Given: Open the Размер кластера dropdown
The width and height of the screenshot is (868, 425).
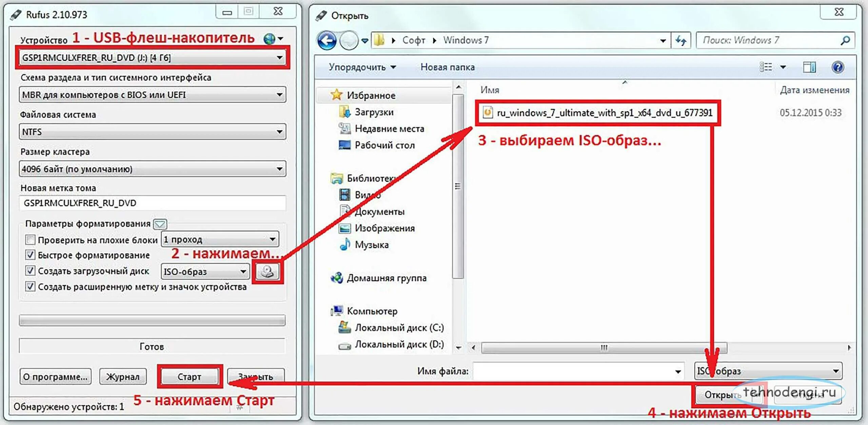Looking at the screenshot, I should (152, 169).
